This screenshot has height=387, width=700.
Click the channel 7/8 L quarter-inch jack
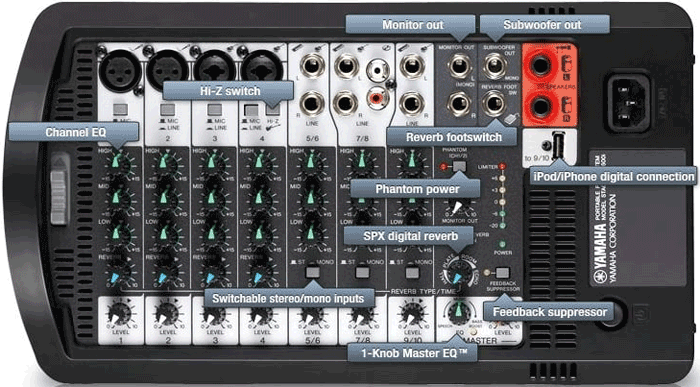[x=346, y=66]
